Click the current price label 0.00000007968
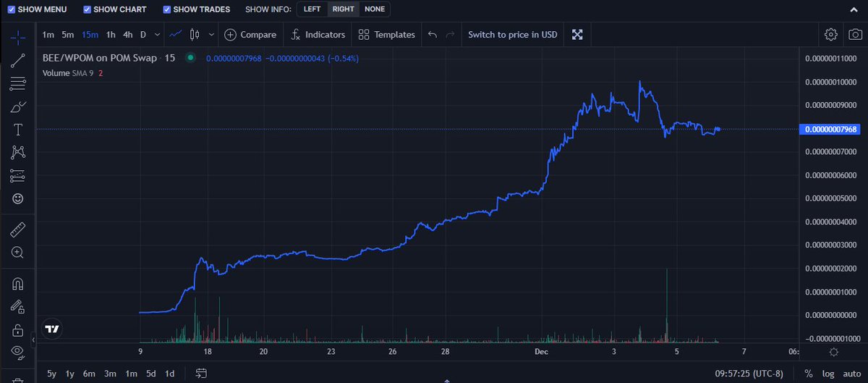The height and width of the screenshot is (383, 868). [x=829, y=129]
